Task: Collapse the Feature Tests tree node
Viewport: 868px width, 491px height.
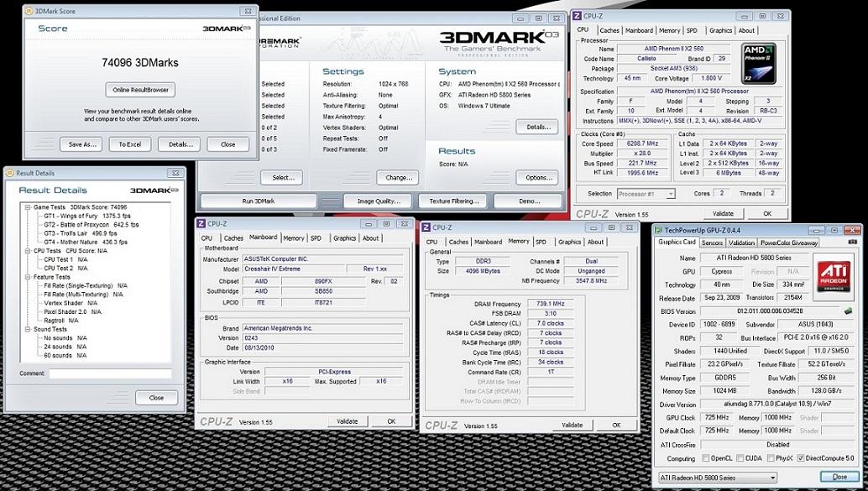Action: click(x=29, y=277)
